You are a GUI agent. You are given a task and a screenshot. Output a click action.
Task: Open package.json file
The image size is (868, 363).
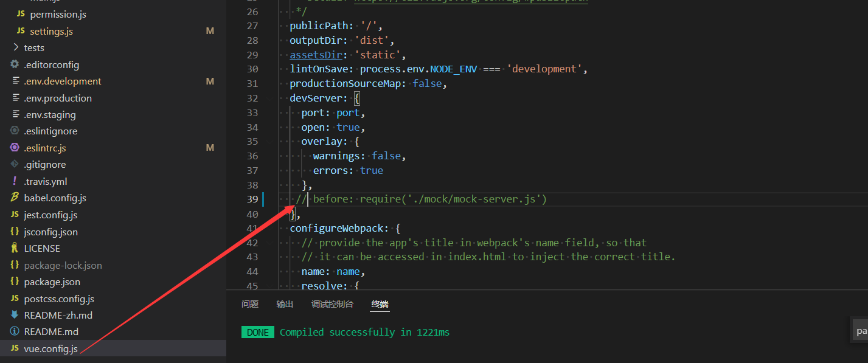(x=52, y=282)
